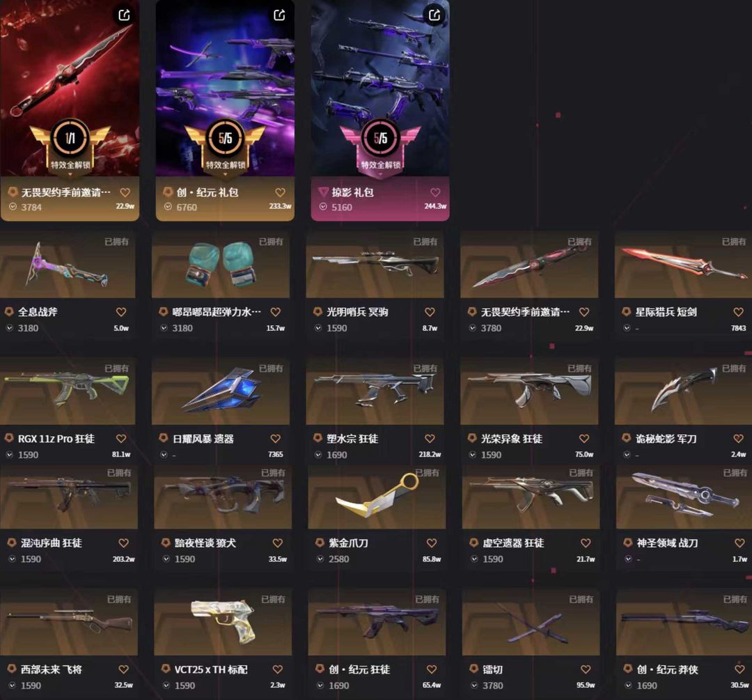Open the boxing gloves skin thumbnail
752x700 pixels.
click(x=221, y=265)
